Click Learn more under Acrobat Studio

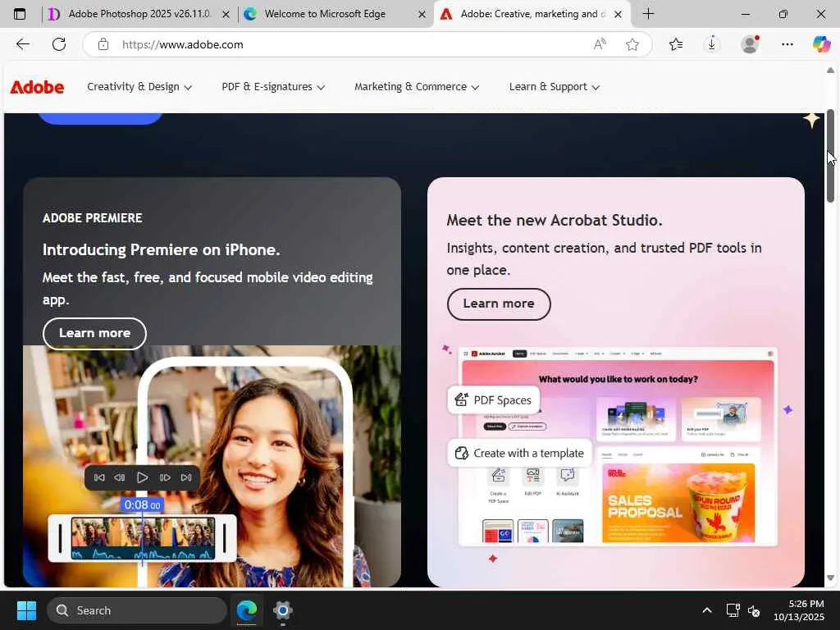point(499,304)
